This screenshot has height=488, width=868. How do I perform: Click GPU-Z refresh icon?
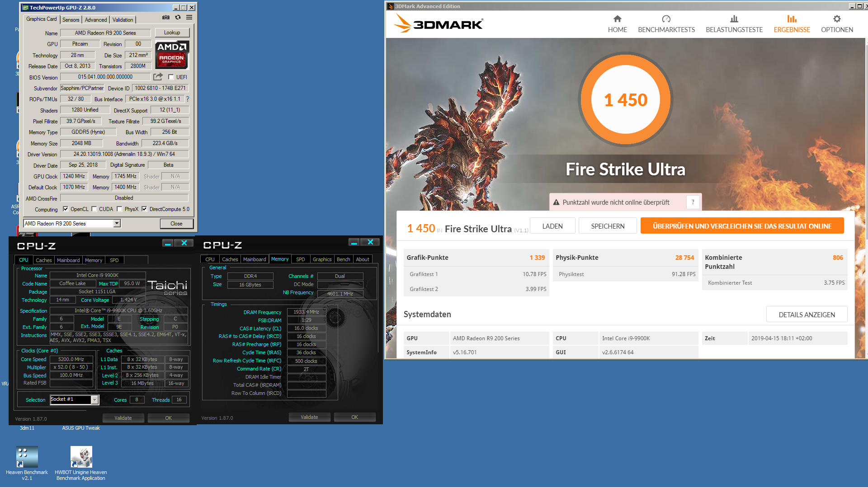click(178, 18)
